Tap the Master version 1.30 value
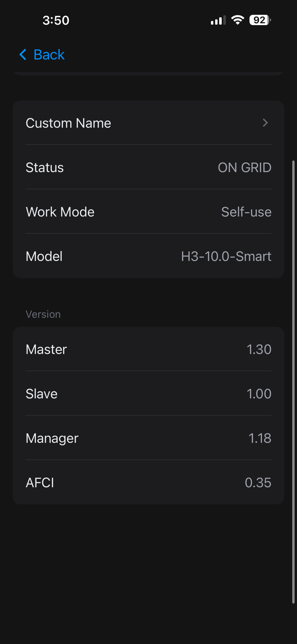 point(259,349)
